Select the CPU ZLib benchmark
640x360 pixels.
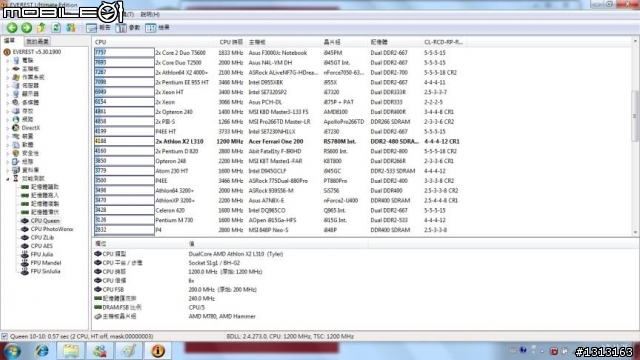(42, 238)
